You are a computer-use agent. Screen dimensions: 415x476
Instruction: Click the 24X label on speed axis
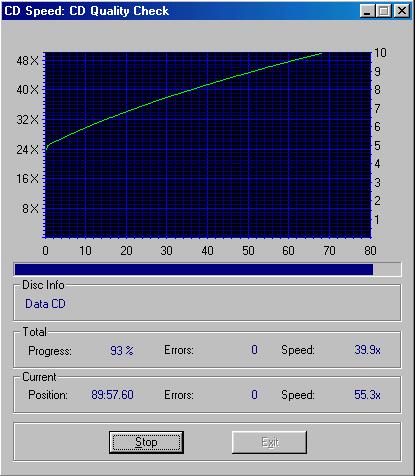pos(27,150)
